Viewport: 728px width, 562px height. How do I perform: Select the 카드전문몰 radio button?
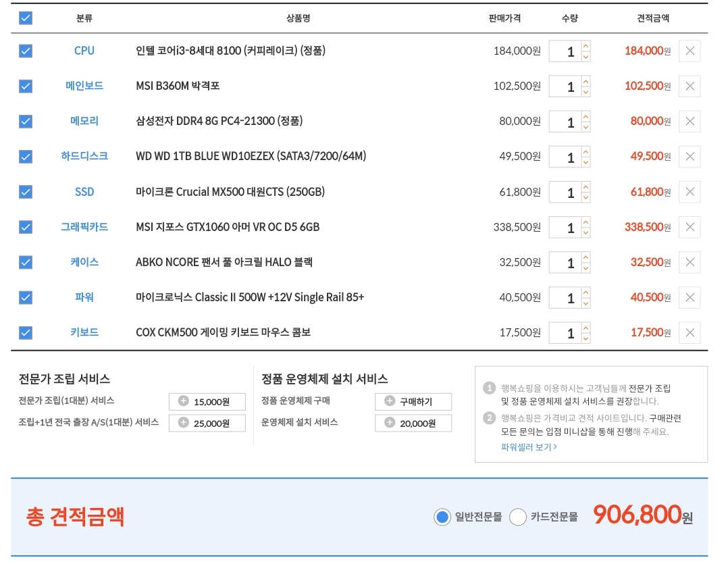tap(518, 517)
